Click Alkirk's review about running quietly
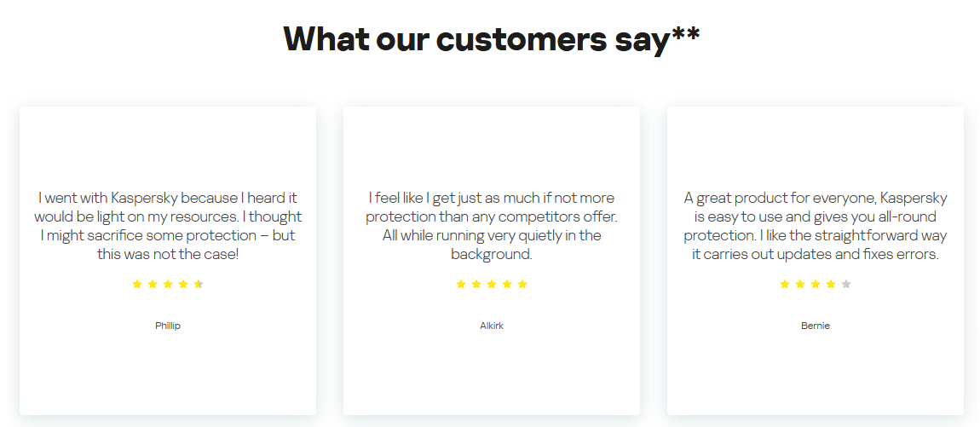This screenshot has width=980, height=427. [x=492, y=226]
